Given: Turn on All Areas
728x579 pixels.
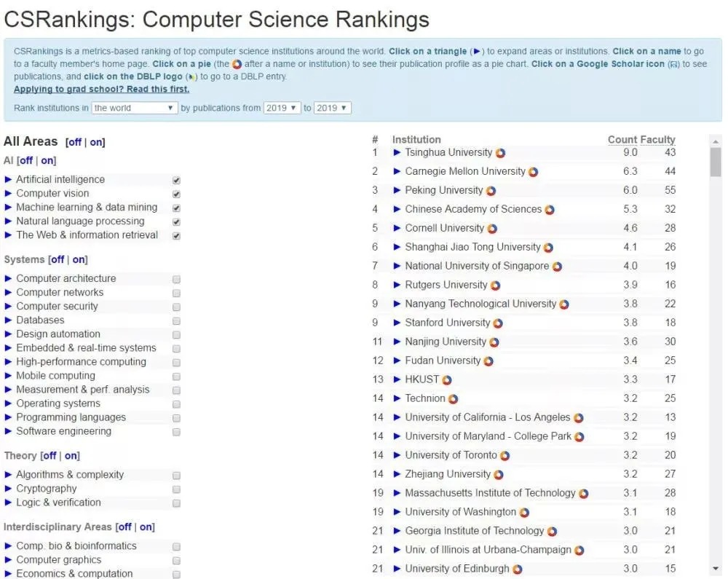Looking at the screenshot, I should [x=97, y=142].
